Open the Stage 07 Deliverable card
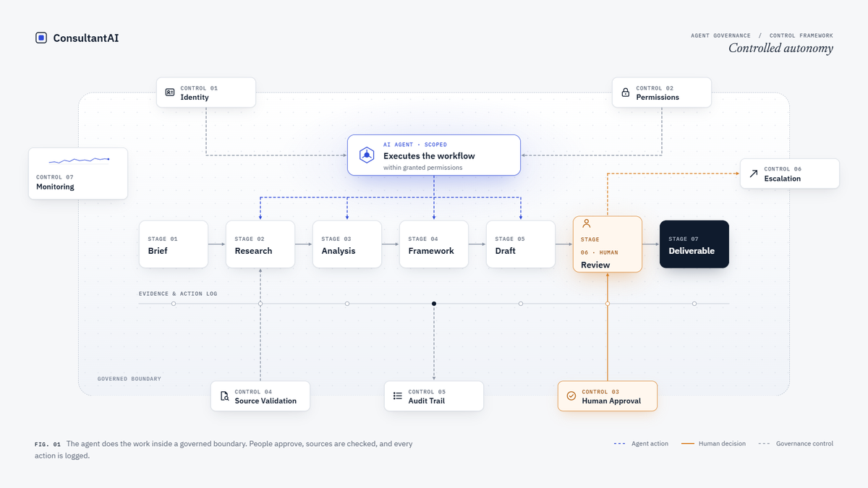This screenshot has width=868, height=488. tap(694, 244)
